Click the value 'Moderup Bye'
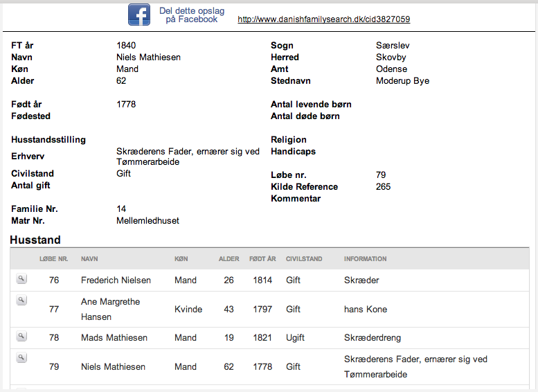This screenshot has width=538, height=392. click(x=402, y=80)
